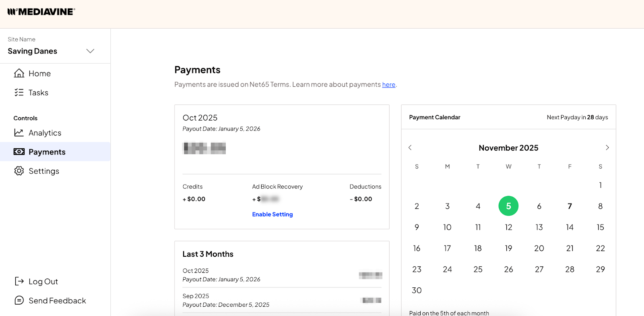Select November 7 in the calendar
Image resolution: width=644 pixels, height=316 pixels.
[x=570, y=206]
